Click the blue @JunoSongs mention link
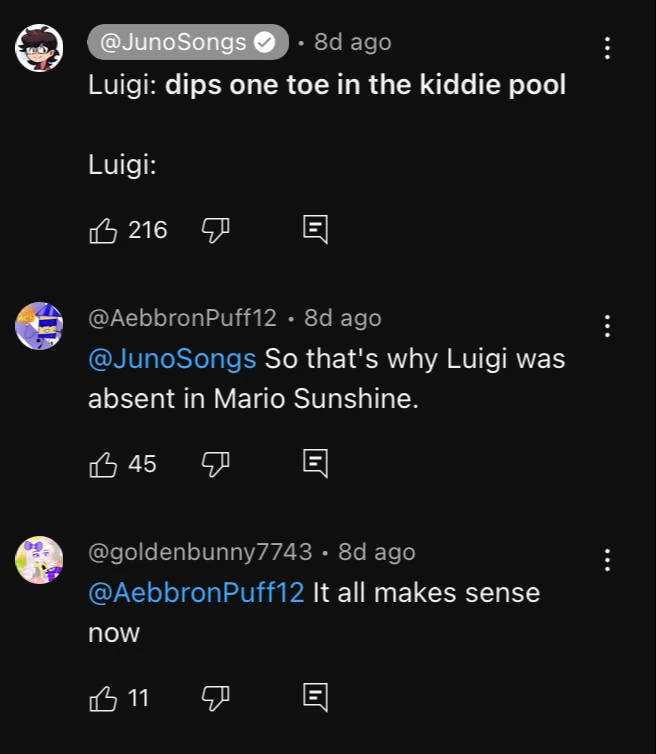Viewport: 656px width, 754px height. tap(172, 358)
